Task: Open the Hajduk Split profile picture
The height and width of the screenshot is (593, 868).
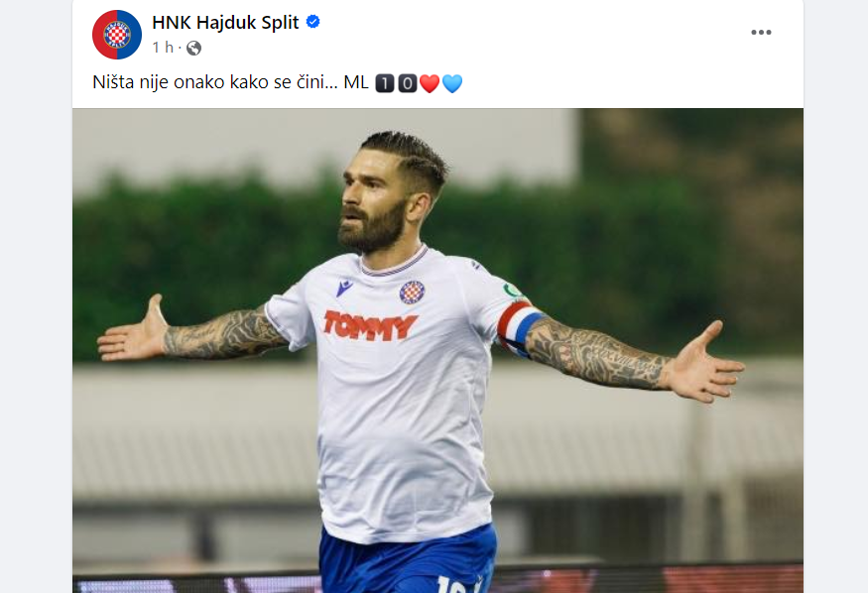Action: tap(117, 35)
